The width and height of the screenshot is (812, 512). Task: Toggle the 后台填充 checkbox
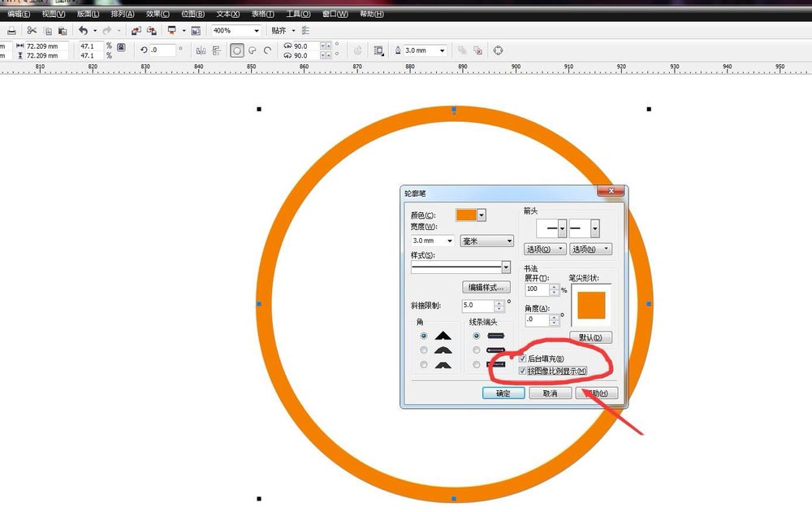point(522,358)
